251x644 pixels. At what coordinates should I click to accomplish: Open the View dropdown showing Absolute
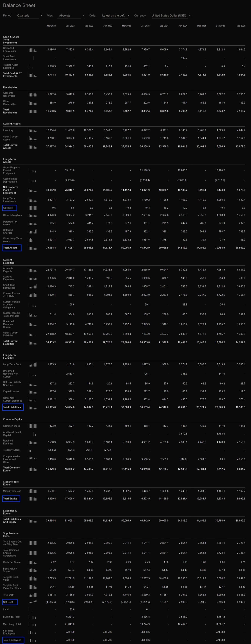71,15
